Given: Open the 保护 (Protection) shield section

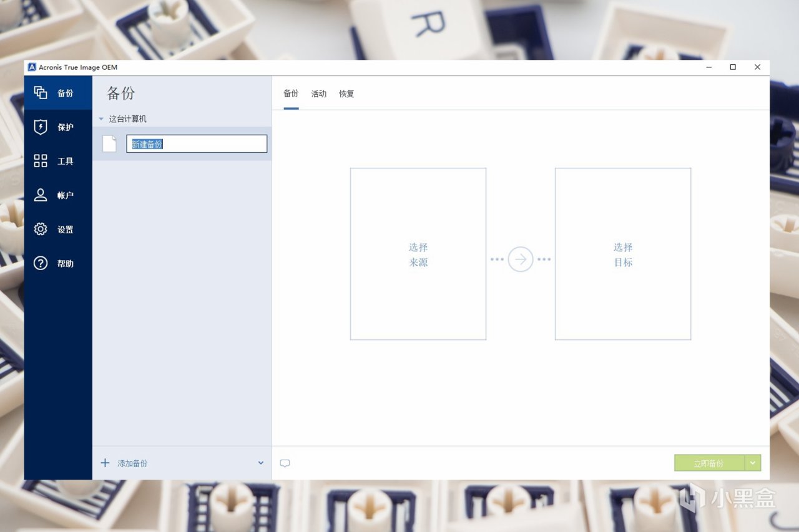Looking at the screenshot, I should point(58,127).
